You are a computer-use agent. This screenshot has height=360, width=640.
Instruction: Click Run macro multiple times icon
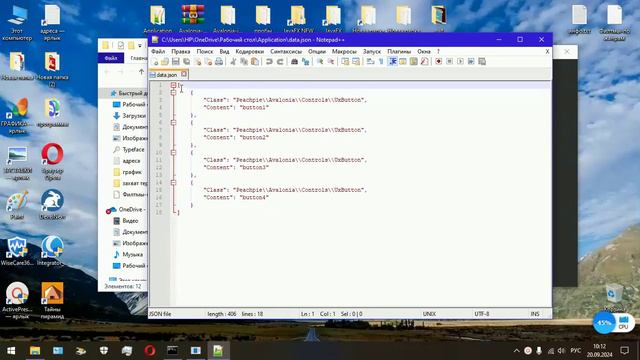pos(471,62)
